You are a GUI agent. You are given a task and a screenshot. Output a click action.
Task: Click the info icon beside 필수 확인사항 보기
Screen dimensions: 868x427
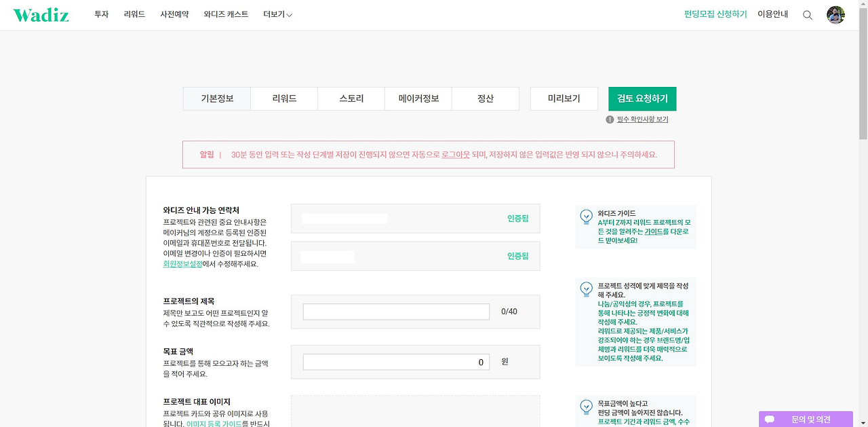pyautogui.click(x=610, y=119)
